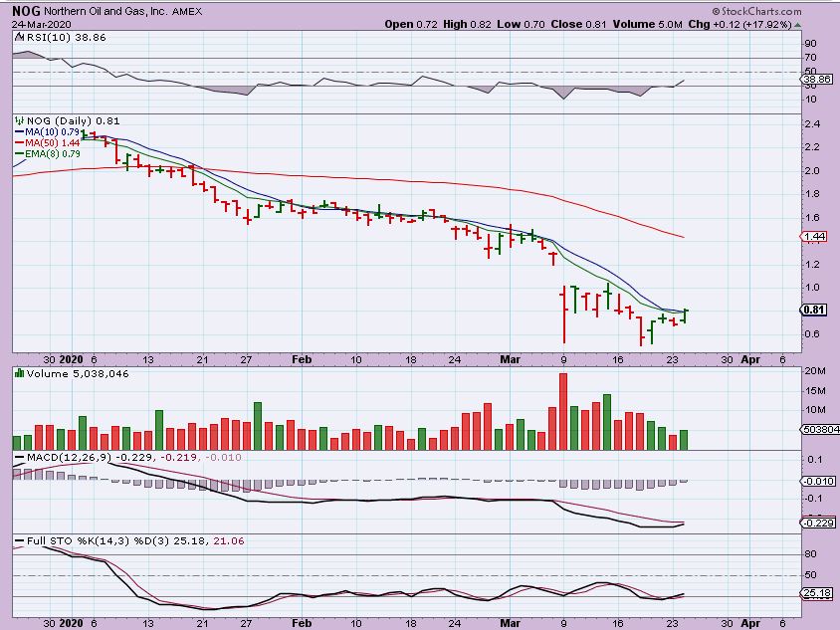Screen dimensions: 840x630
Task: Click the AMEX exchange label
Action: (x=187, y=11)
